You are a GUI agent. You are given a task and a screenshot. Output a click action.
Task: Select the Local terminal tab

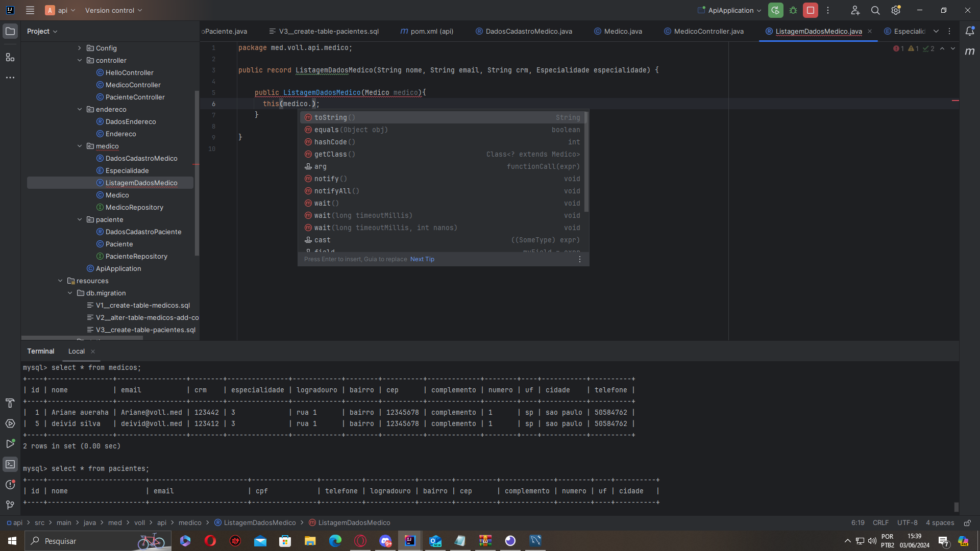pyautogui.click(x=77, y=351)
